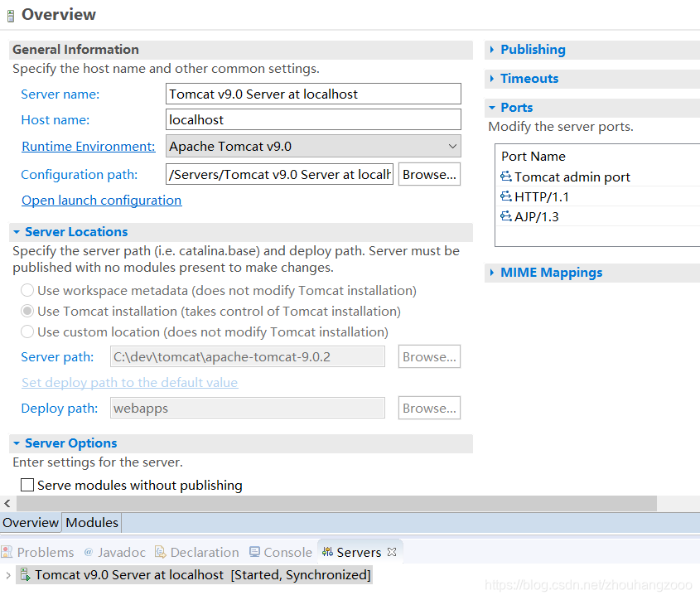Screen dimensions: 700x600
Task: Click the Configuration path input field
Action: [279, 174]
